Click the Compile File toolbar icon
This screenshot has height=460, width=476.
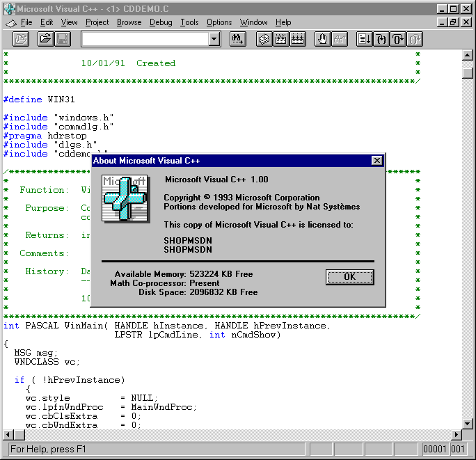pyautogui.click(x=264, y=39)
